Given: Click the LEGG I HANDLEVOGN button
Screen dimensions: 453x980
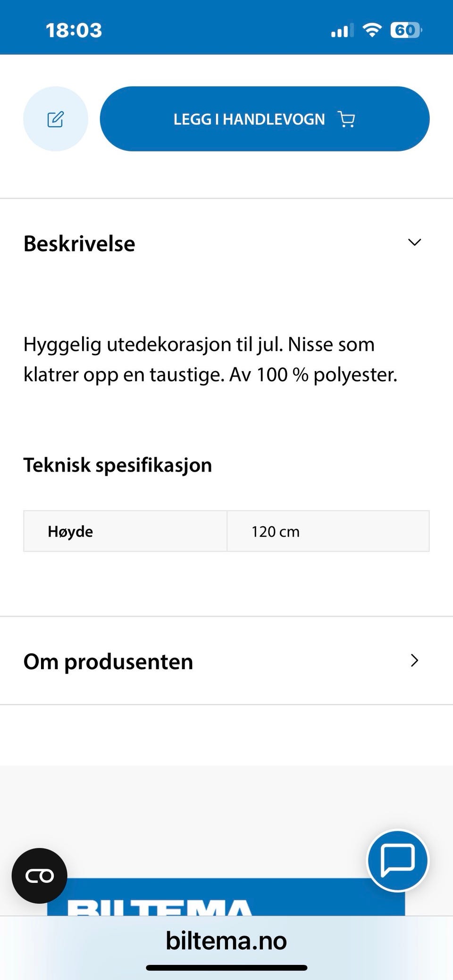Looking at the screenshot, I should pos(265,119).
